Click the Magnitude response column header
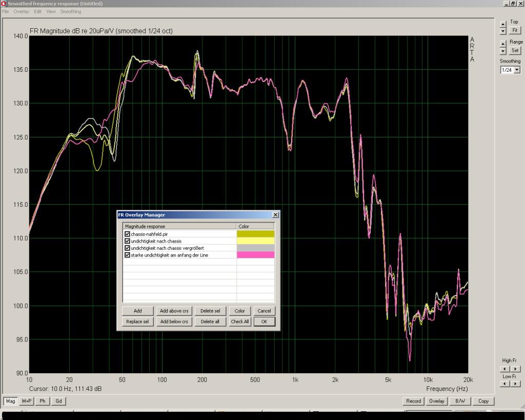 click(x=179, y=226)
